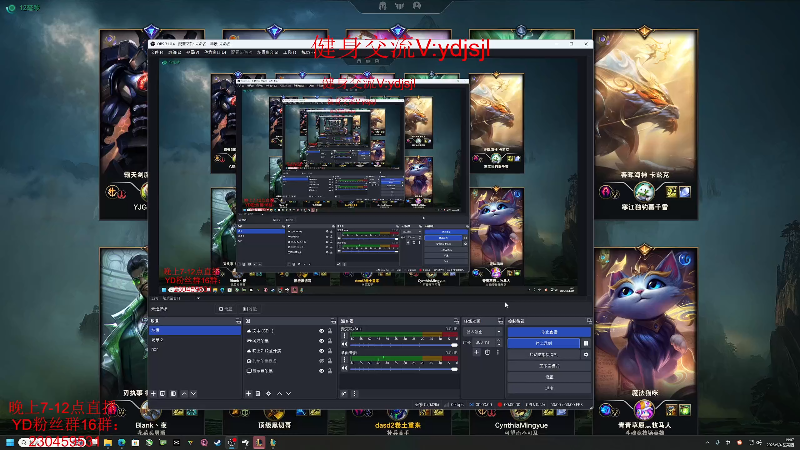Delete selected source via trash icon

258,394
